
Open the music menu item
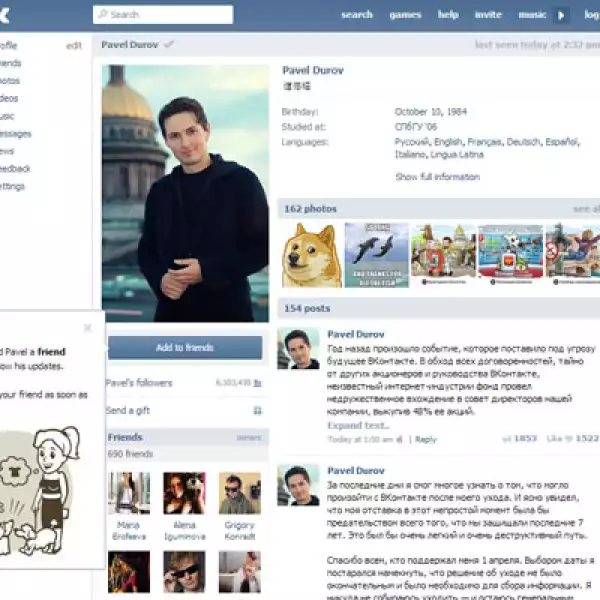click(532, 15)
